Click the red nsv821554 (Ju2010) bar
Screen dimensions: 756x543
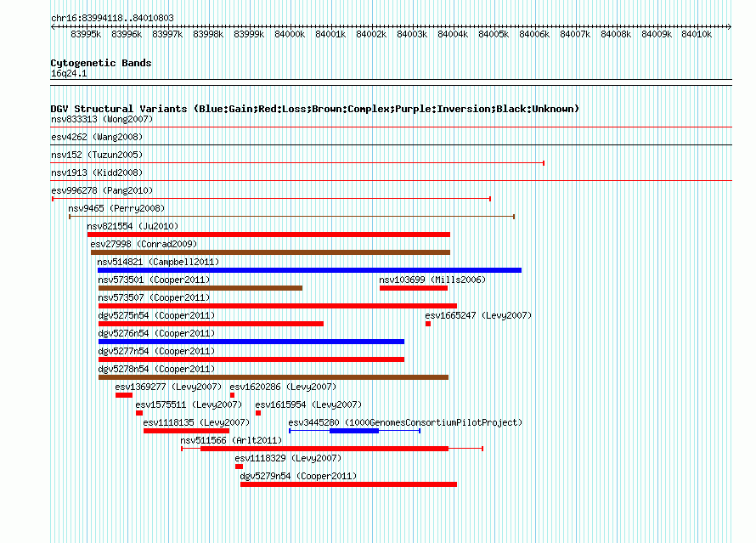coord(268,235)
